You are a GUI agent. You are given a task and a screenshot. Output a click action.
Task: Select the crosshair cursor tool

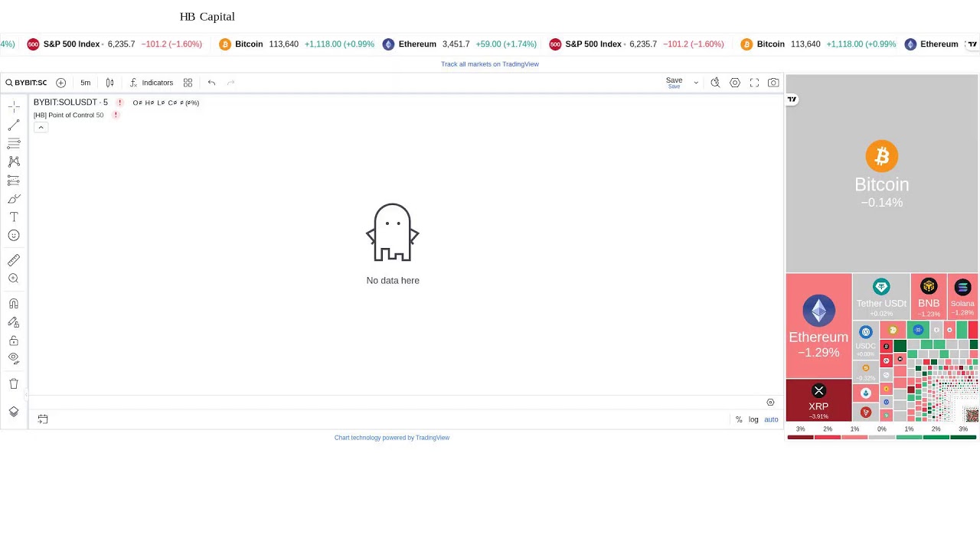point(14,107)
